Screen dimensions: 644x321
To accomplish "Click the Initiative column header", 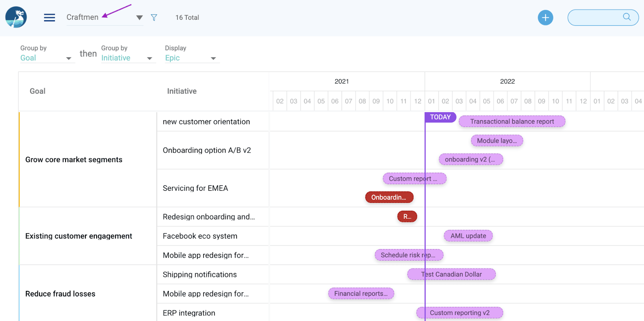I will click(x=182, y=91).
